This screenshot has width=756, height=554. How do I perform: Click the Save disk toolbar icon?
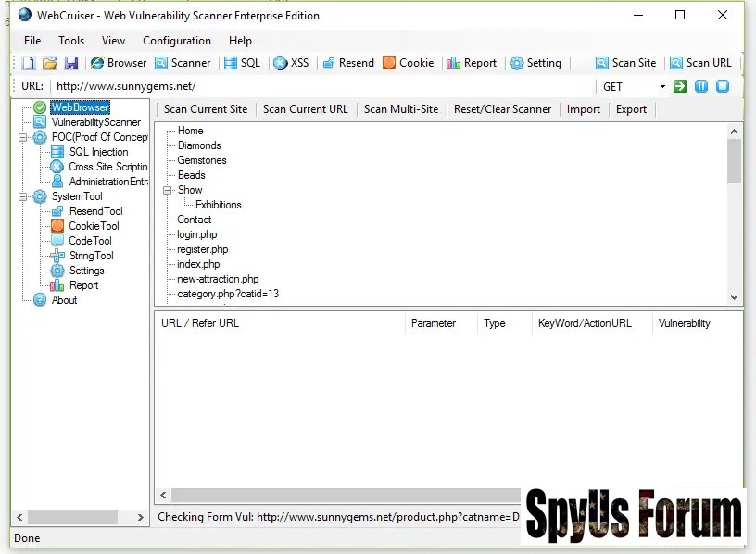pyautogui.click(x=70, y=63)
